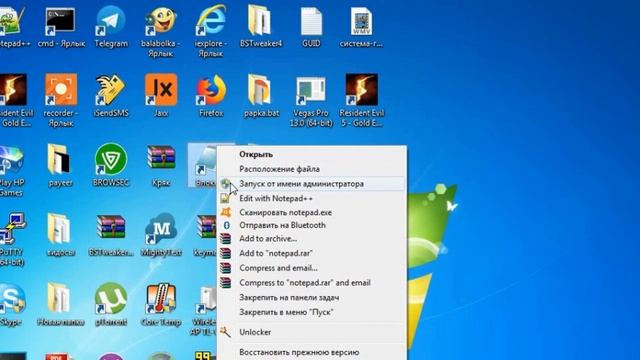Select the PuTTY desktop icon
The height and width of the screenshot is (360, 640).
click(x=12, y=229)
